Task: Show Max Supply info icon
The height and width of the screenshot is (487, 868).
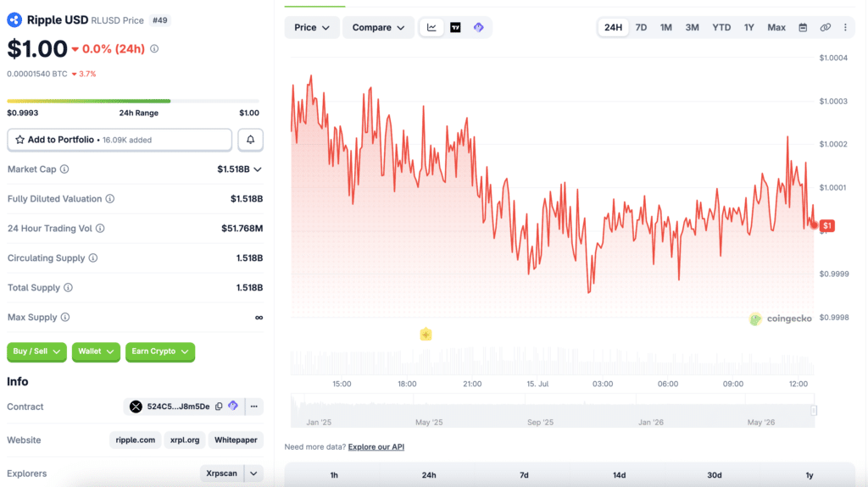Action: pos(65,317)
